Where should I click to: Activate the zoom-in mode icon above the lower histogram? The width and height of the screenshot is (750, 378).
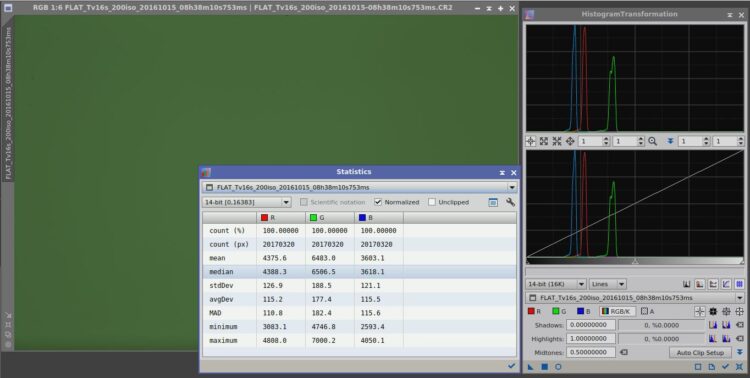point(544,141)
